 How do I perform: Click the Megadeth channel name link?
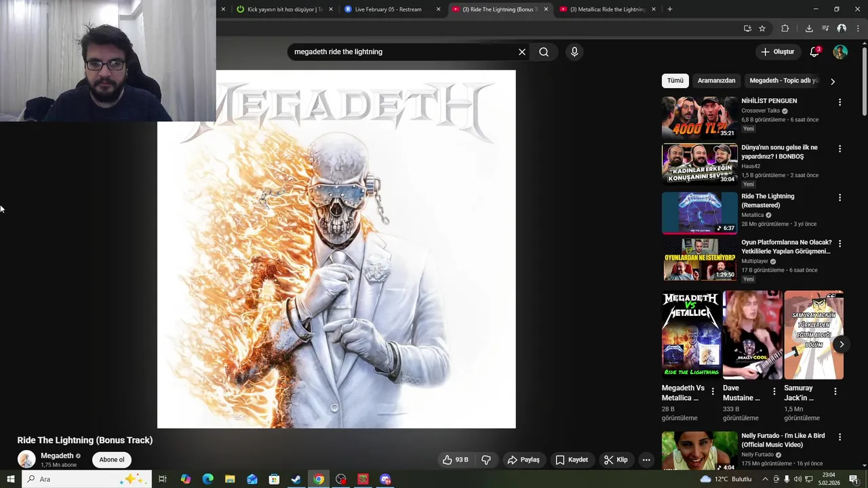[x=57, y=455]
